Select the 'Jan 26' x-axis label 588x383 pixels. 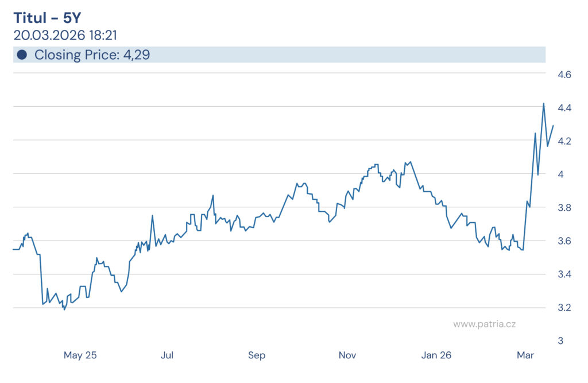tap(436, 355)
